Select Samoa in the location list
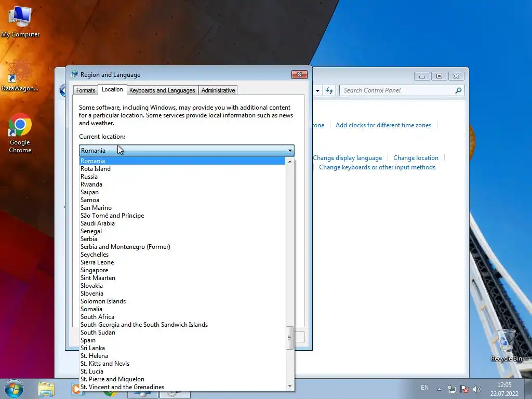The image size is (532, 399). pos(182,200)
